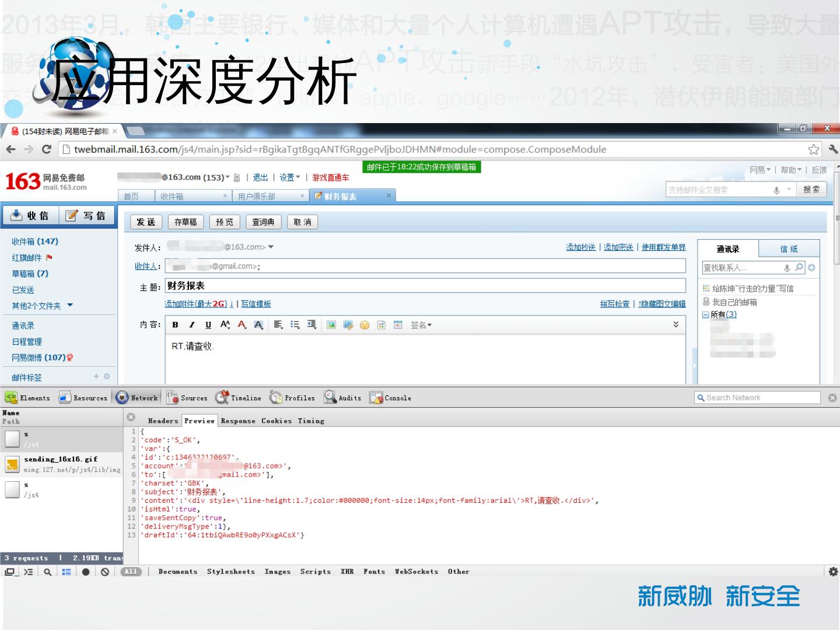The image size is (840, 630).
Task: Open the sender address dropdown arrow
Action: point(271,247)
